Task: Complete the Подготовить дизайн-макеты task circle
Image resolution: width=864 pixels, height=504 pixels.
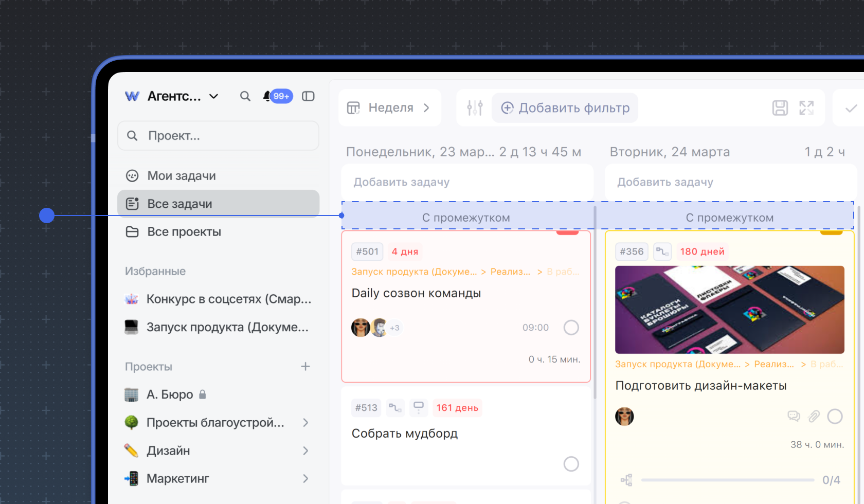Action: [x=835, y=417]
